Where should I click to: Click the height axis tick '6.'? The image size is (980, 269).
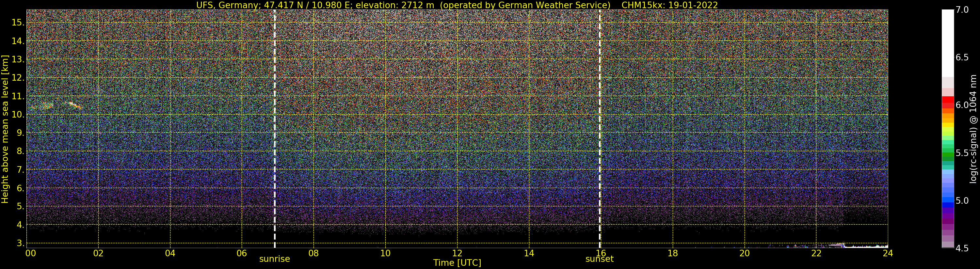pos(20,188)
